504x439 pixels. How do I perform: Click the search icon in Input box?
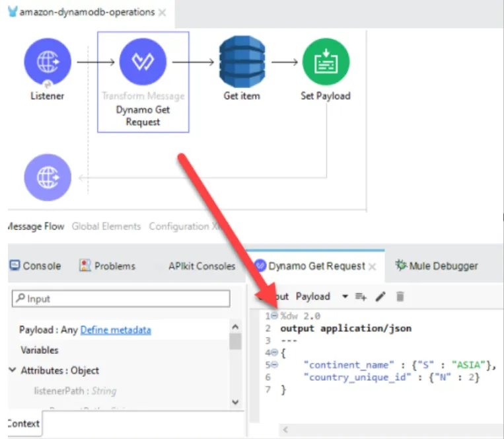pyautogui.click(x=20, y=298)
